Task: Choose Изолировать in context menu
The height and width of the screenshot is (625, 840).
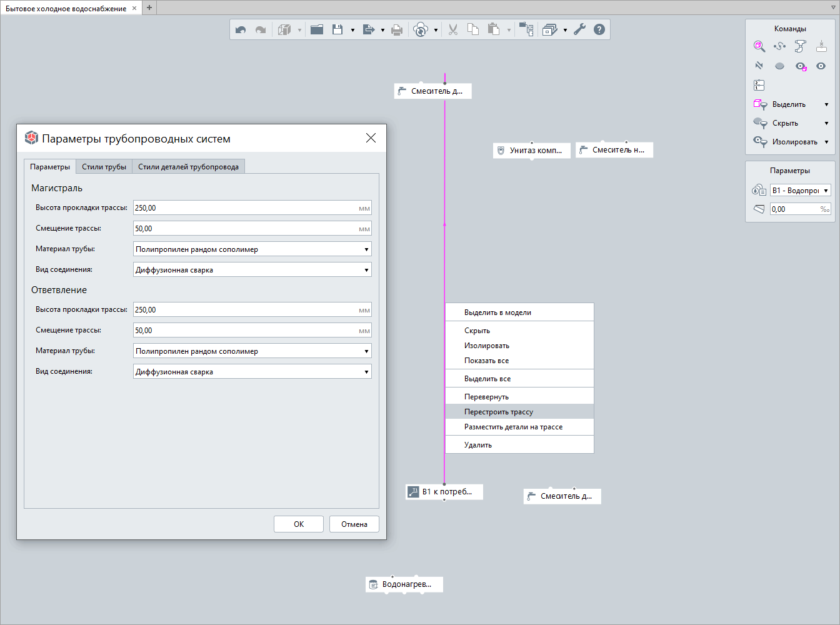Action: coord(519,346)
